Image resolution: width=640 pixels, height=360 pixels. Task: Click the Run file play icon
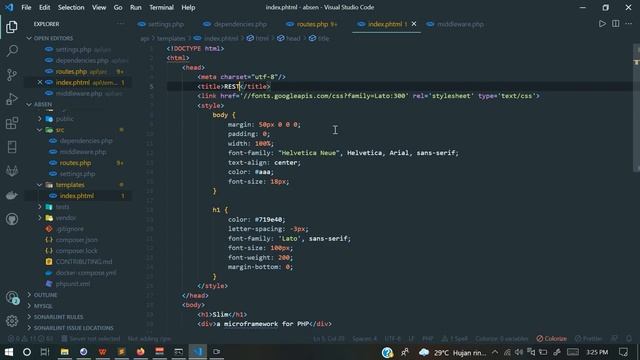[x=602, y=24]
